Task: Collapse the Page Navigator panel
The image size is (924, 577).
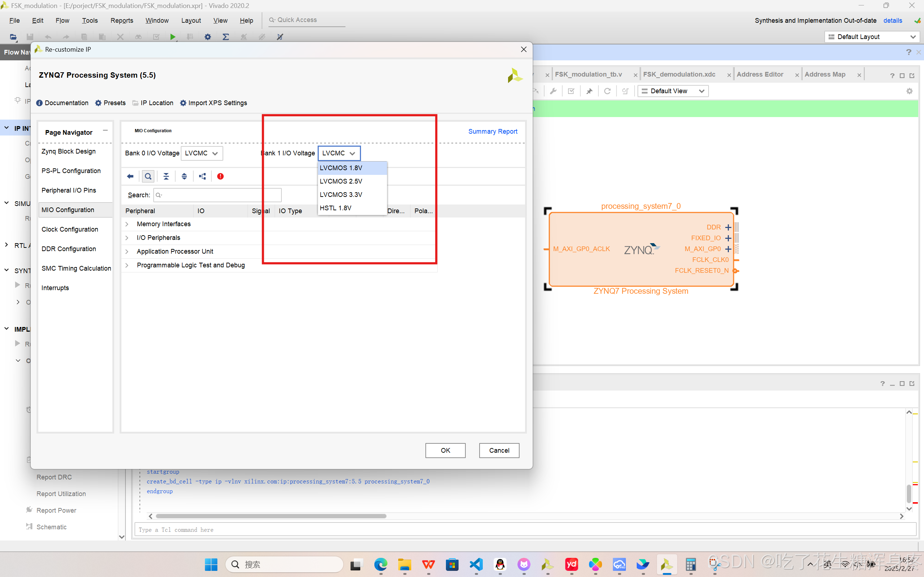Action: click(106, 130)
